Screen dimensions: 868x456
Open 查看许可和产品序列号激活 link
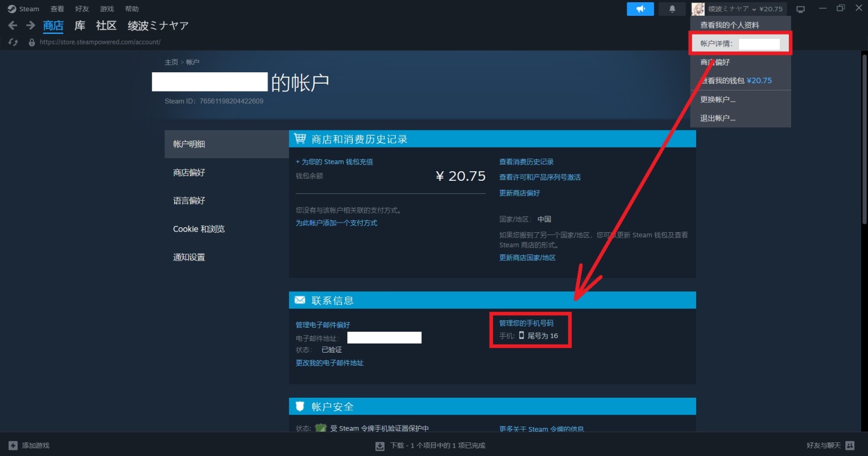(x=540, y=177)
